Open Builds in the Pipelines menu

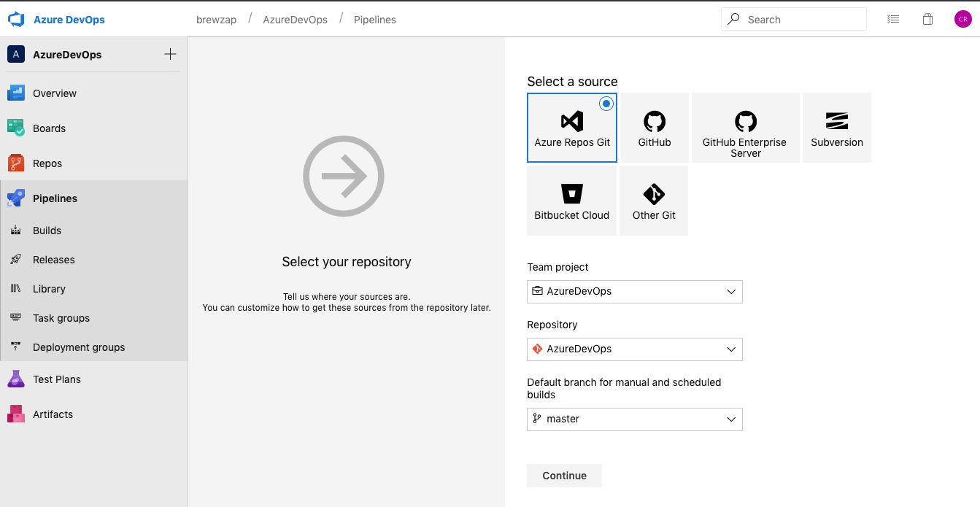(47, 231)
